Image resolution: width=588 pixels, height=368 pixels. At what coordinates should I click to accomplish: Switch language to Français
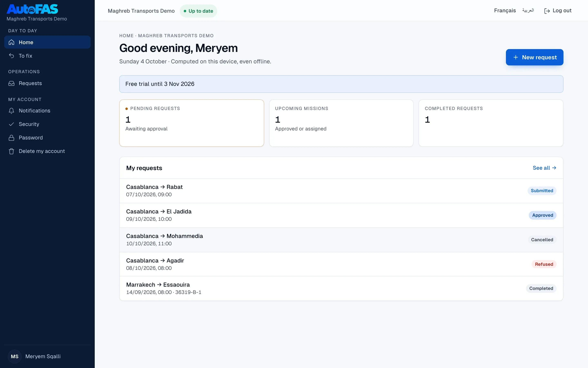(505, 10)
